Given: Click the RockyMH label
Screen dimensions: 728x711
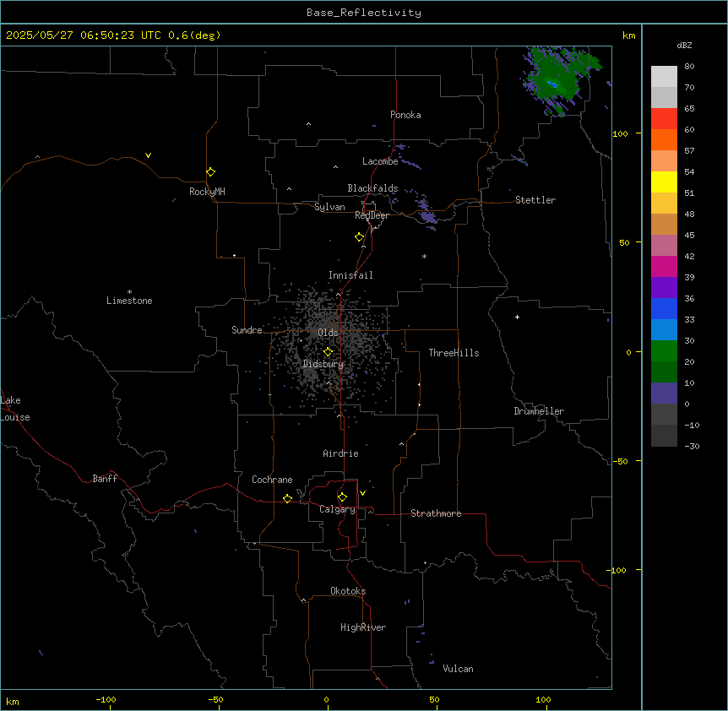Looking at the screenshot, I should pos(207,192).
